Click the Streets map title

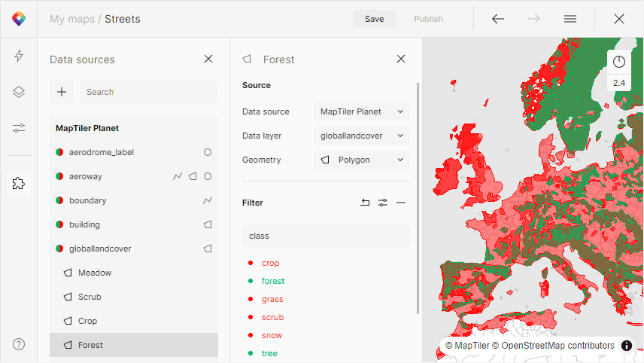(123, 19)
